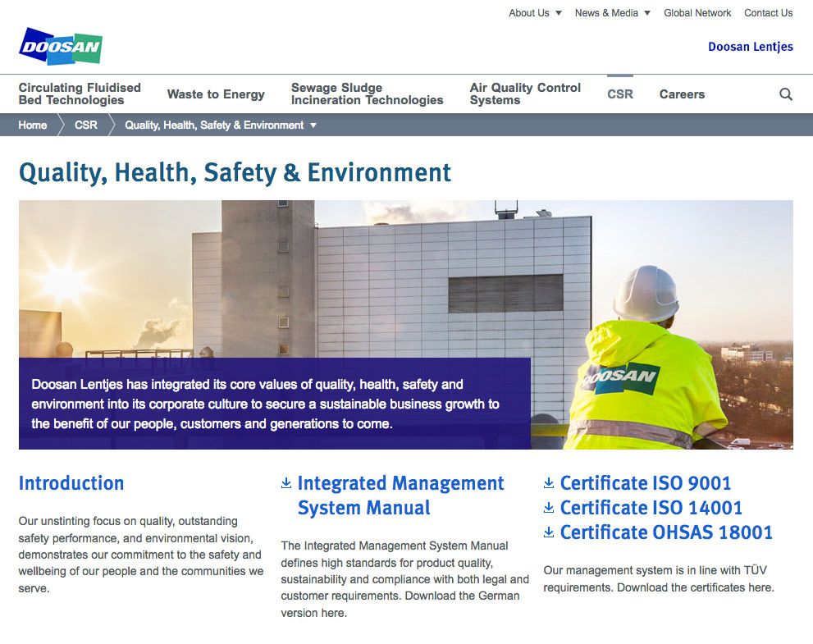The height and width of the screenshot is (644, 813).
Task: Go to Global Network page
Action: tap(697, 13)
